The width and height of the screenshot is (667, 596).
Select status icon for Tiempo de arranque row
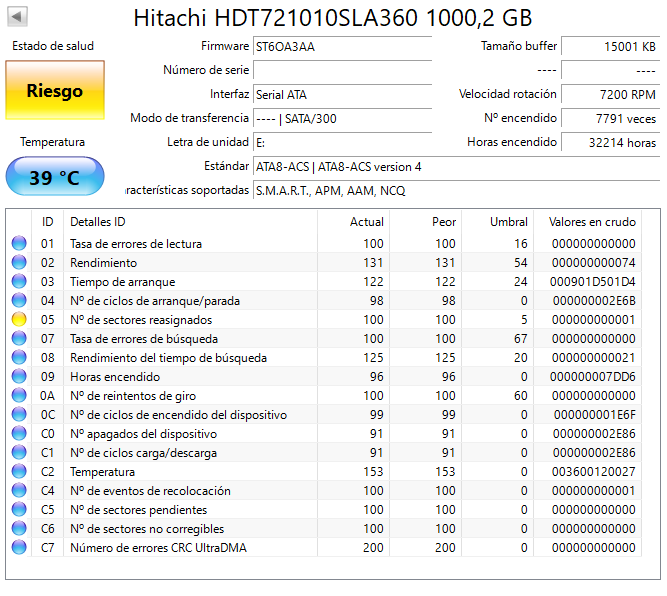pos(19,281)
